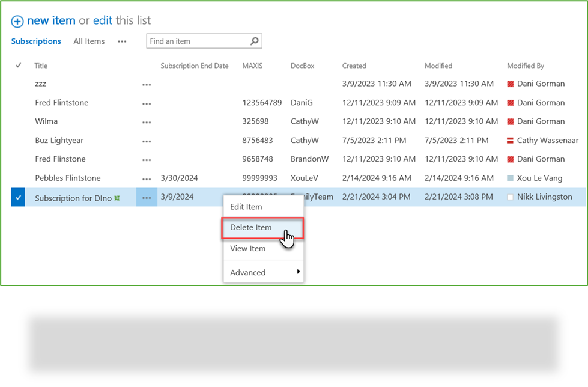The image size is (588, 387).
Task: Open the row ellipsis menu for Buz Lightyear
Action: coord(147,140)
